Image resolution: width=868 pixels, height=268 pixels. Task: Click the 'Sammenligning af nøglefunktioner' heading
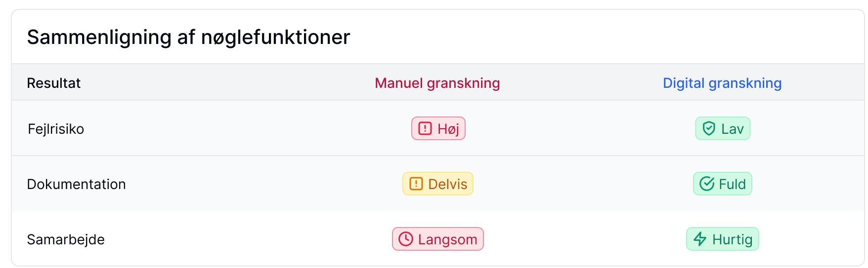(x=188, y=37)
